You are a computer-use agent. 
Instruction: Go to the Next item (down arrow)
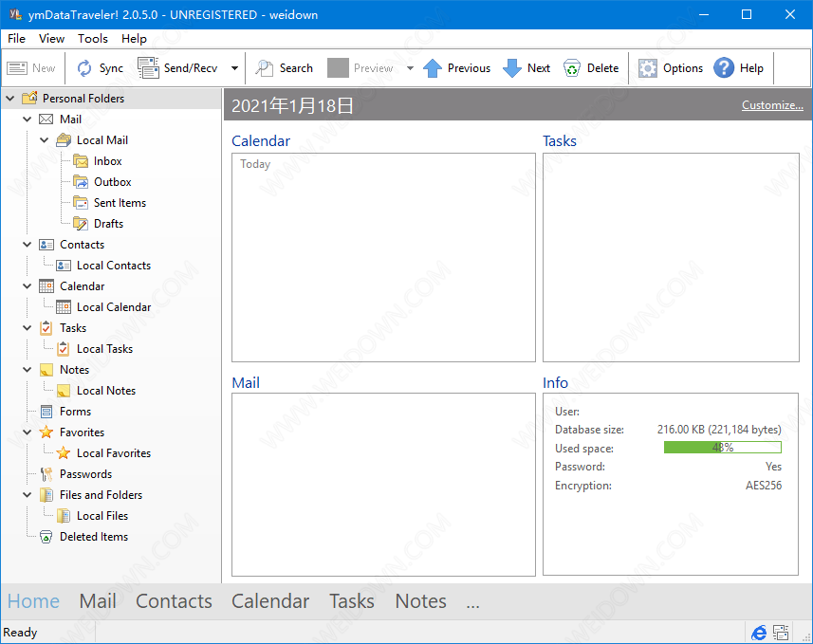coord(512,68)
